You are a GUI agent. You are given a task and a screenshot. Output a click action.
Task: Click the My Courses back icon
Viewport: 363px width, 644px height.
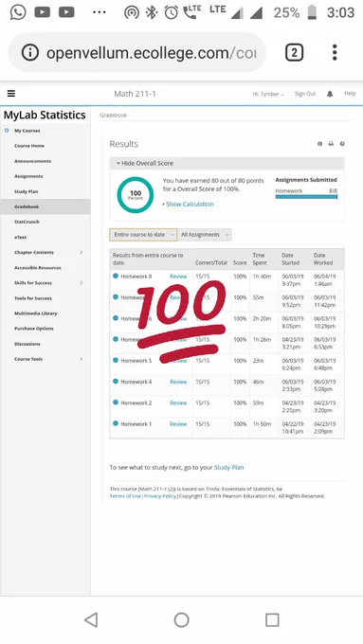tap(7, 130)
